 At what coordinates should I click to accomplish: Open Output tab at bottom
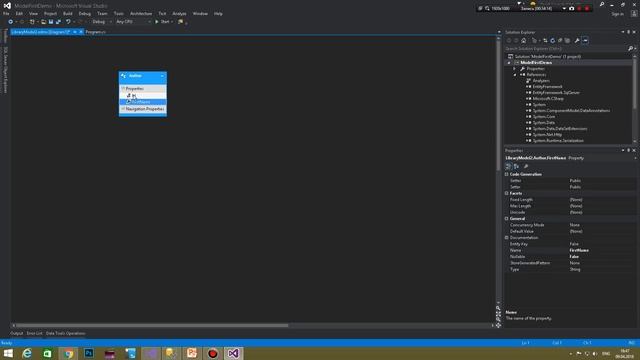[x=17, y=333]
